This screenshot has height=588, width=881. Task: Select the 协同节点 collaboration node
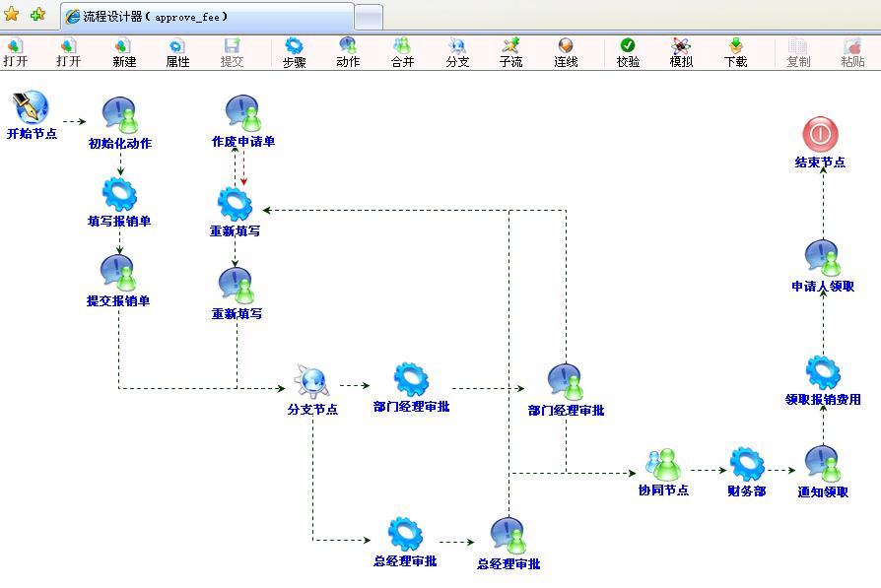(663, 464)
